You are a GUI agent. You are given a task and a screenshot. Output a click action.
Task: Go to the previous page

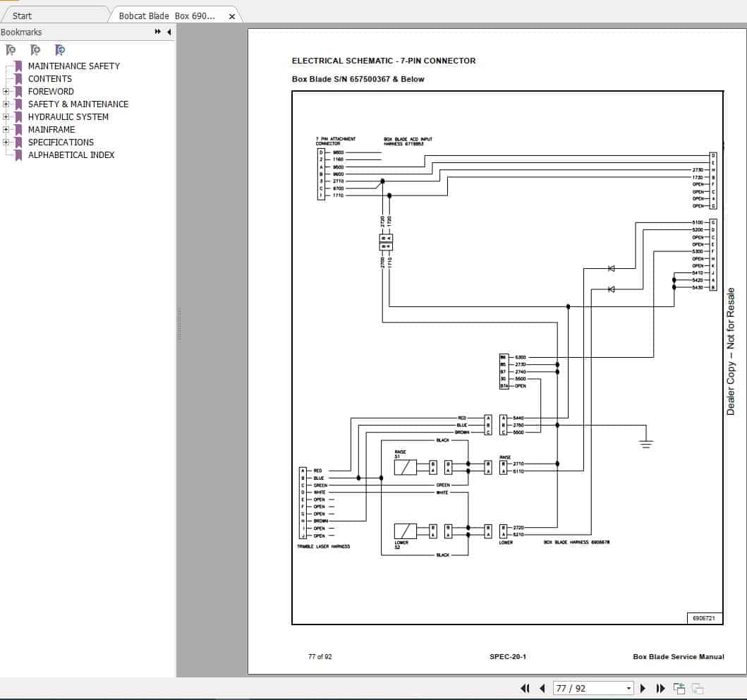(x=542, y=688)
